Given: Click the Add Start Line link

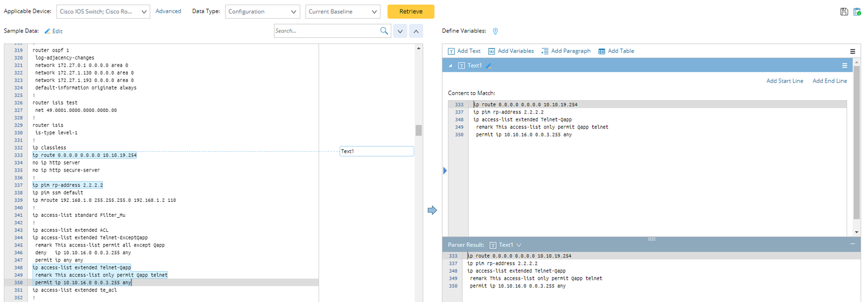Looking at the screenshot, I should click(x=784, y=81).
